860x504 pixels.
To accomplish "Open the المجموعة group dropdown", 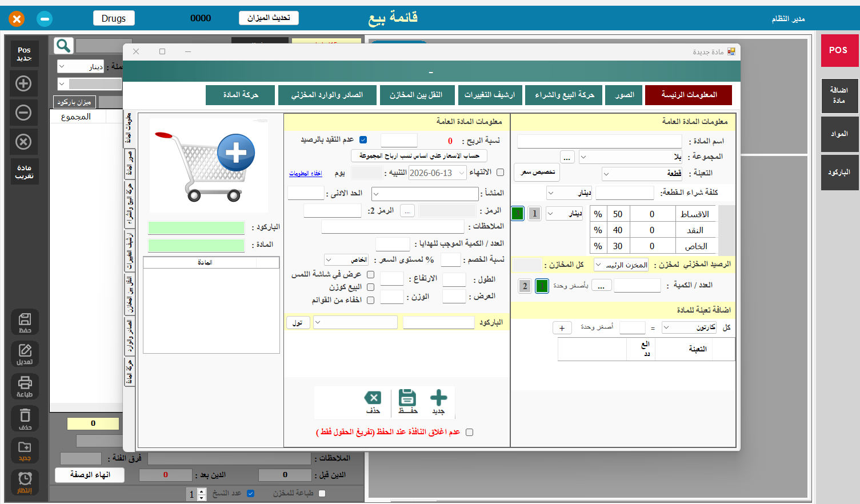I will [631, 157].
